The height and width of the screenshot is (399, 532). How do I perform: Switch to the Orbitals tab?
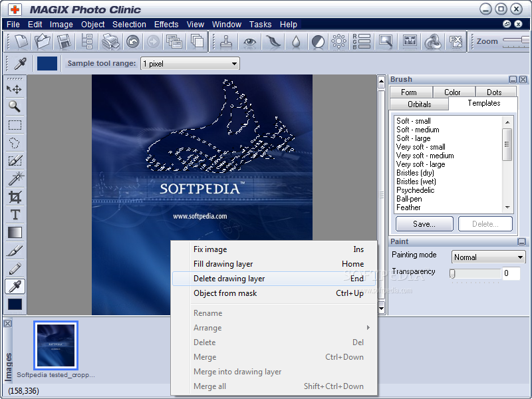point(420,104)
